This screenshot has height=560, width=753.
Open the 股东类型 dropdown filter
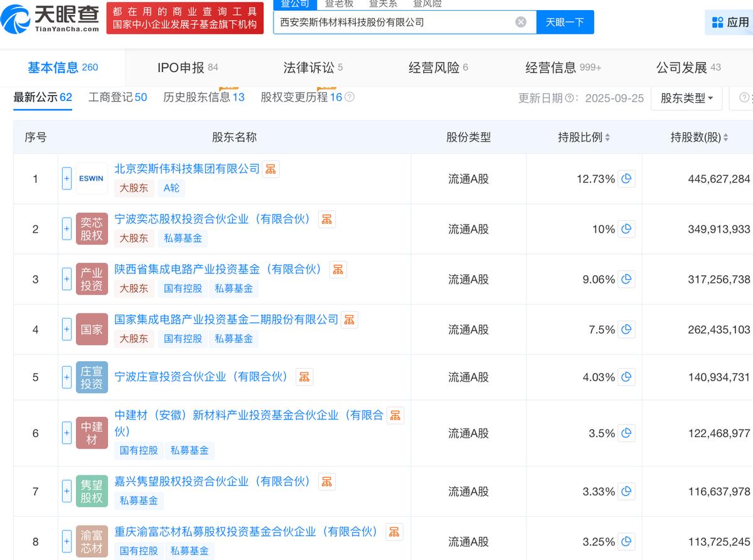pyautogui.click(x=686, y=98)
